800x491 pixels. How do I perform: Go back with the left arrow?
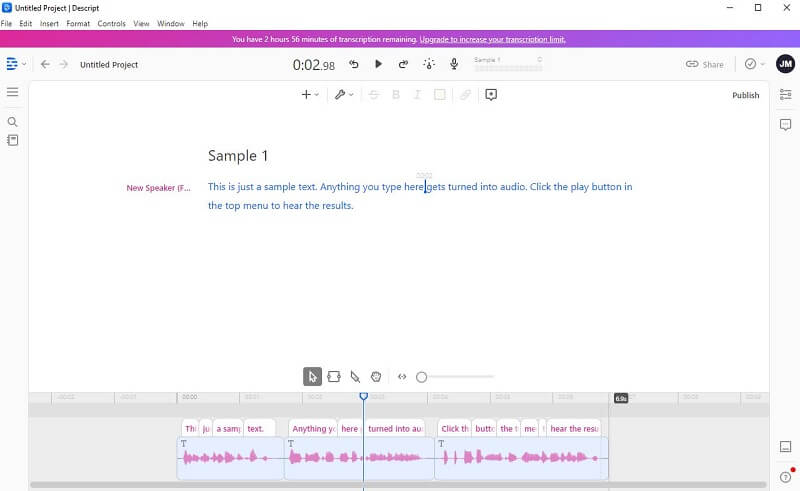click(45, 64)
